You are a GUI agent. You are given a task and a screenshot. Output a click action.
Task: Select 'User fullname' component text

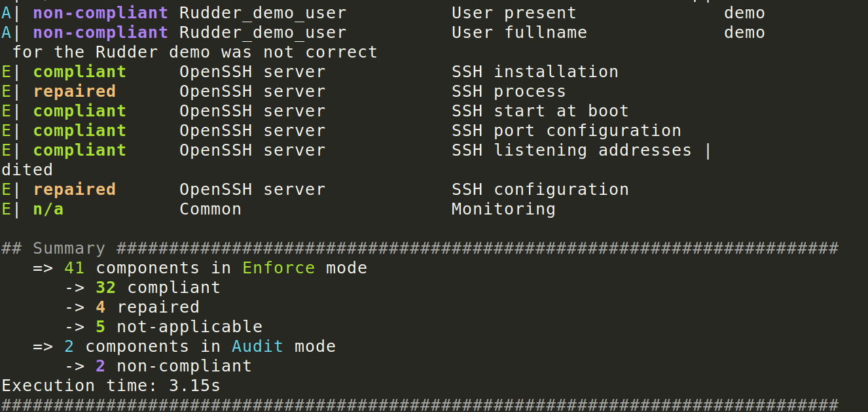(519, 33)
